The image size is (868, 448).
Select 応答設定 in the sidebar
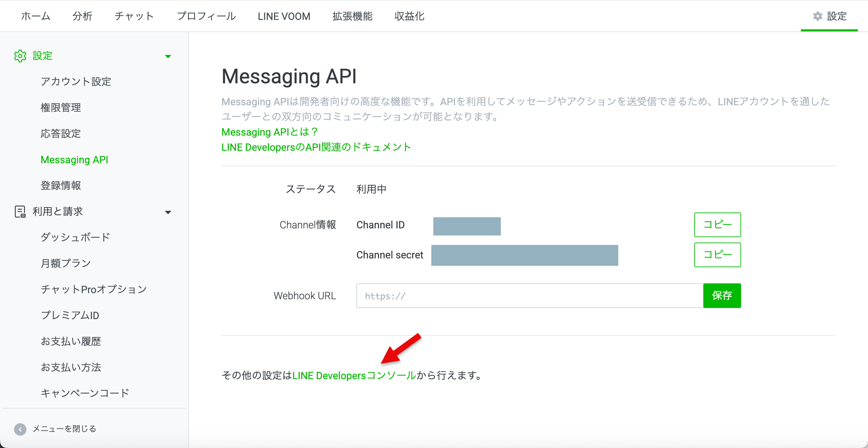tap(61, 134)
